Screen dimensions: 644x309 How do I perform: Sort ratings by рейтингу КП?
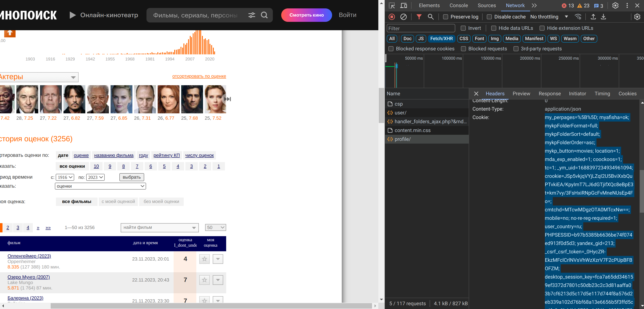(166, 155)
